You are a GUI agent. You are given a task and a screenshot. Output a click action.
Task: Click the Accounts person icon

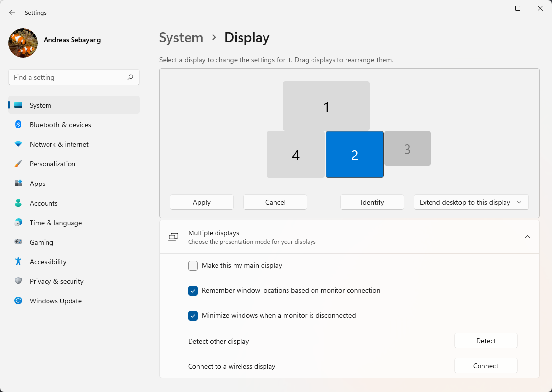(x=18, y=203)
